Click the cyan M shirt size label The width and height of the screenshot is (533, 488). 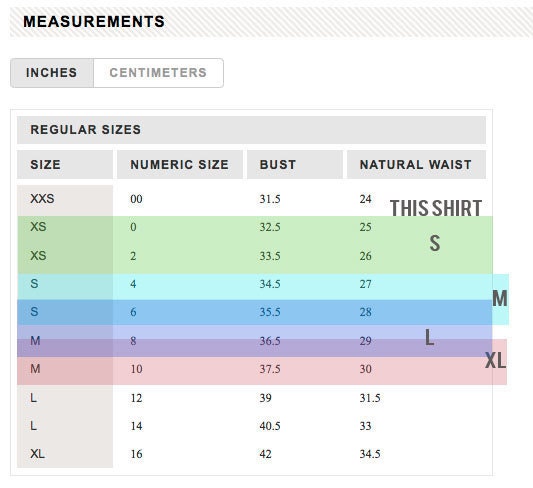[500, 298]
